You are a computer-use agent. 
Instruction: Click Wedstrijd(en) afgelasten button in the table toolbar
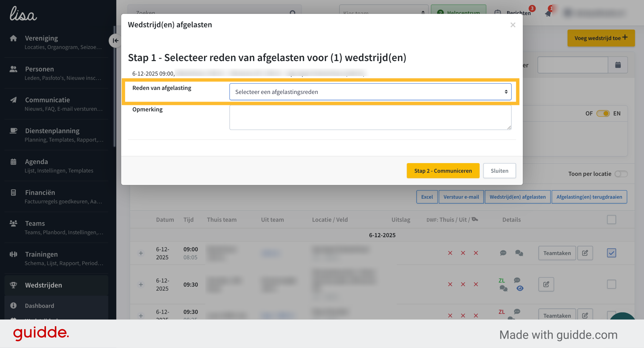(518, 197)
